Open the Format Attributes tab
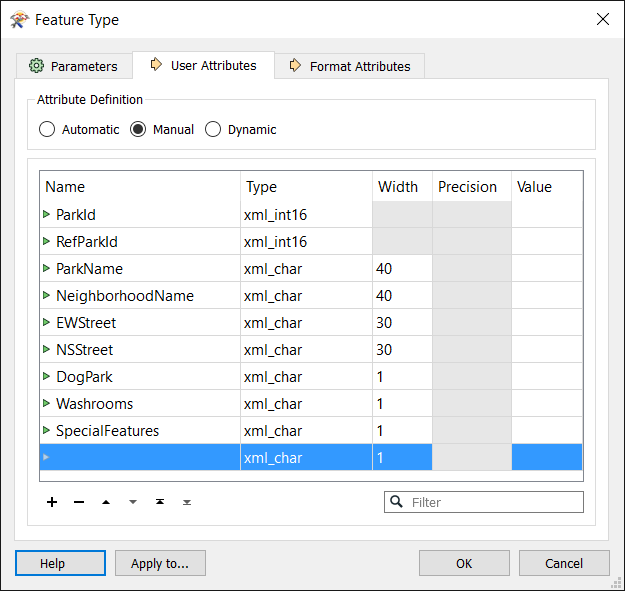 (x=350, y=66)
